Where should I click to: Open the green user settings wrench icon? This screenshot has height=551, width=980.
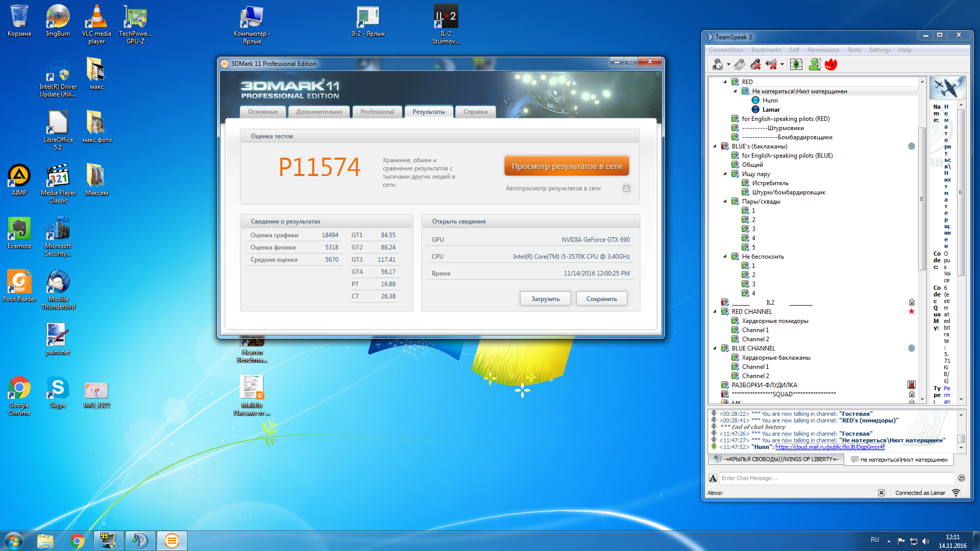[x=815, y=64]
